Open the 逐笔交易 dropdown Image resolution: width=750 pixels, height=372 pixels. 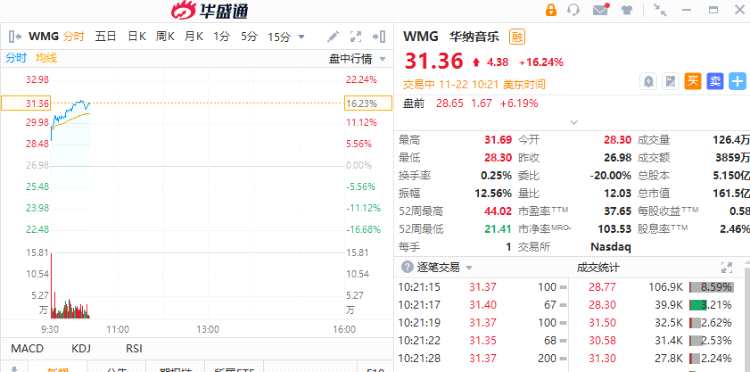pyautogui.click(x=469, y=267)
